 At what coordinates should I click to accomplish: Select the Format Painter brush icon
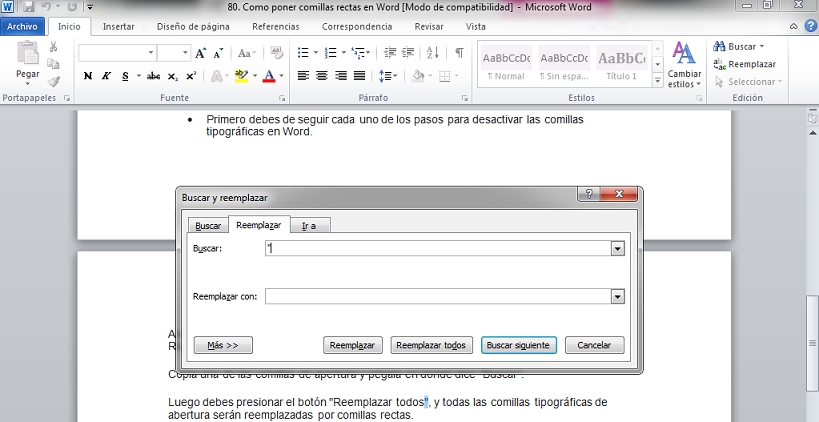(x=53, y=81)
